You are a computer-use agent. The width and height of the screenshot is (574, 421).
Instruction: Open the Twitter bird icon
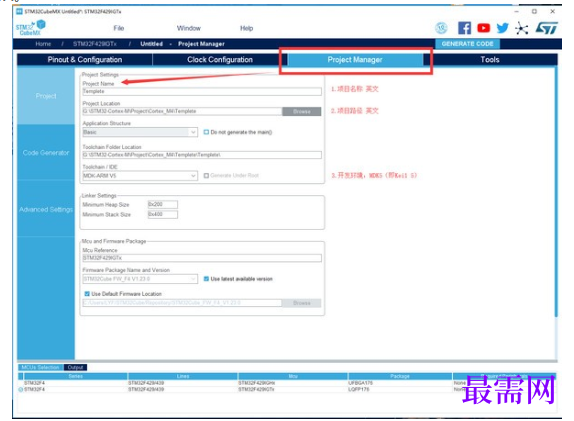pyautogui.click(x=502, y=28)
